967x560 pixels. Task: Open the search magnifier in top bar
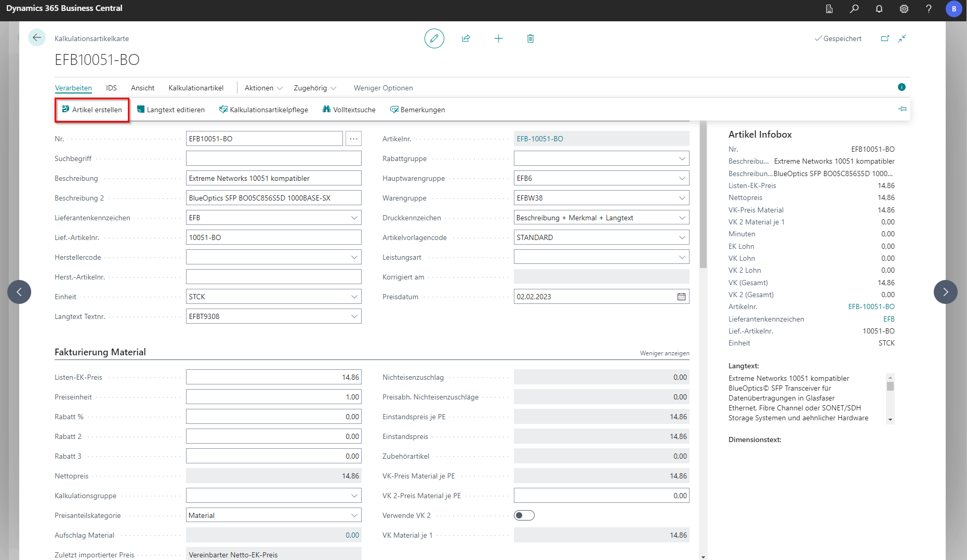pyautogui.click(x=854, y=9)
